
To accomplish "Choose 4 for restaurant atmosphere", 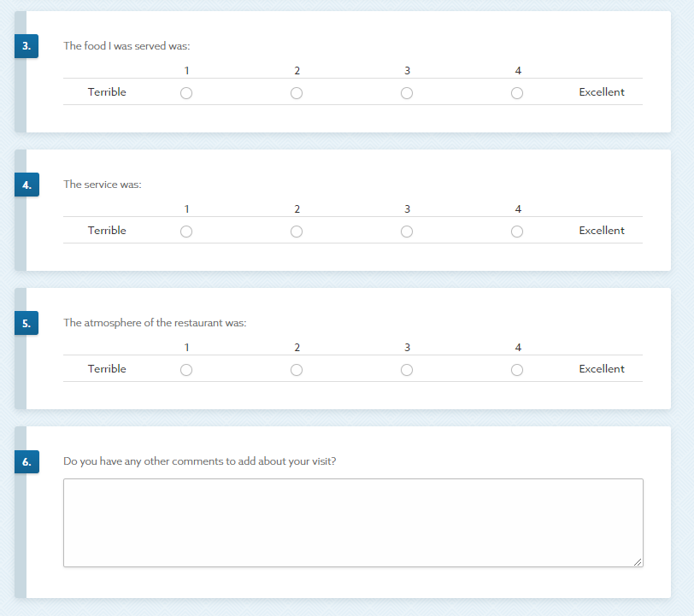I will [x=517, y=370].
